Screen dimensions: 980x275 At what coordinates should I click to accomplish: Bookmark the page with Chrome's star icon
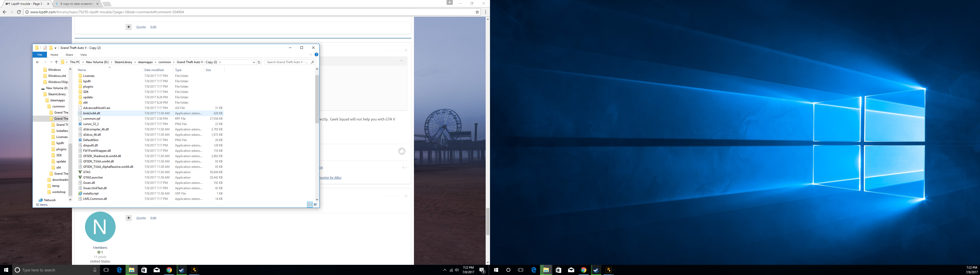point(477,12)
